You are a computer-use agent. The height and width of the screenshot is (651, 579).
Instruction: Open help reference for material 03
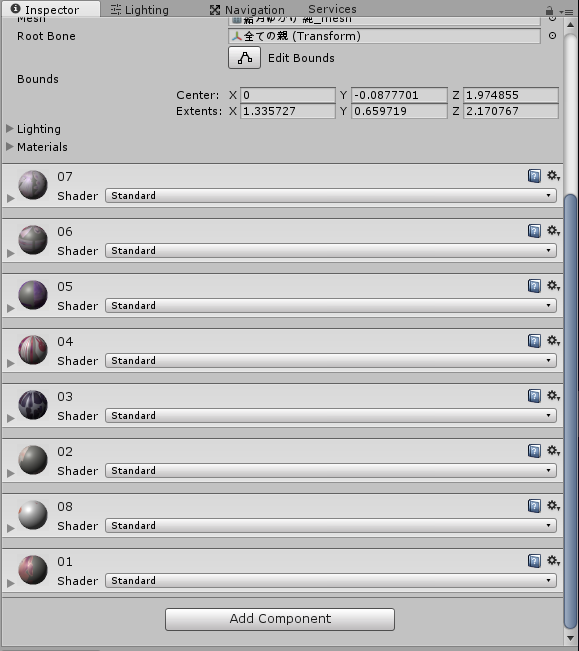click(534, 396)
